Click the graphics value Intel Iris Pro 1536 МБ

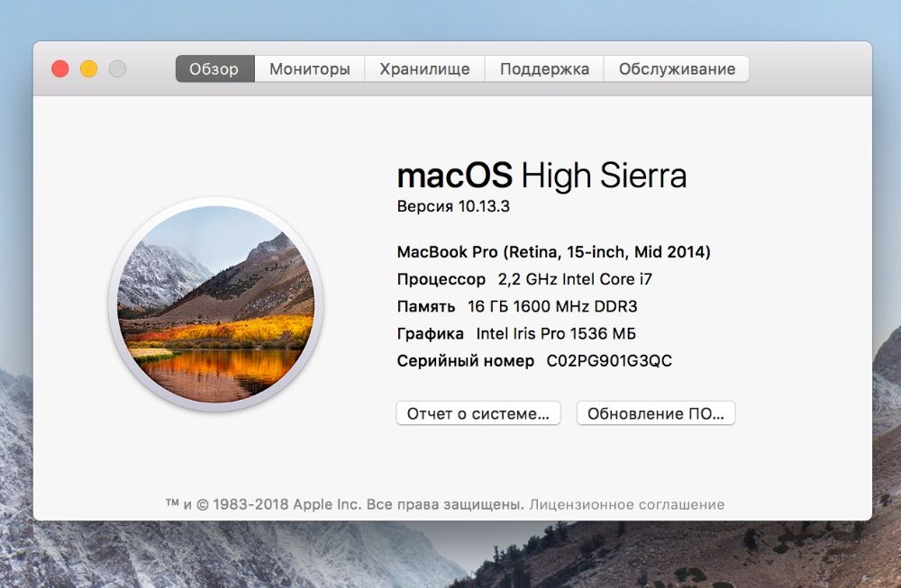pos(556,334)
